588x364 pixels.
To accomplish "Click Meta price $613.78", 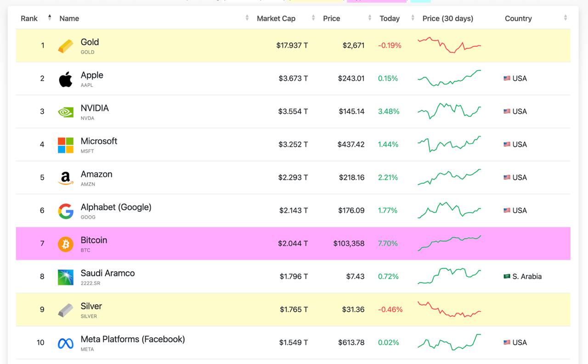I will [351, 343].
